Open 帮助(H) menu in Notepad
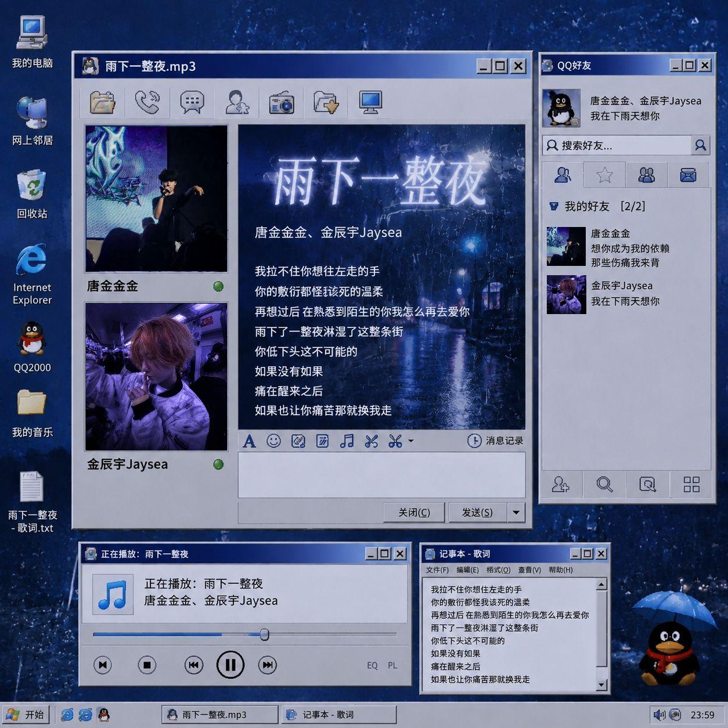The image size is (728, 728). pos(560,570)
